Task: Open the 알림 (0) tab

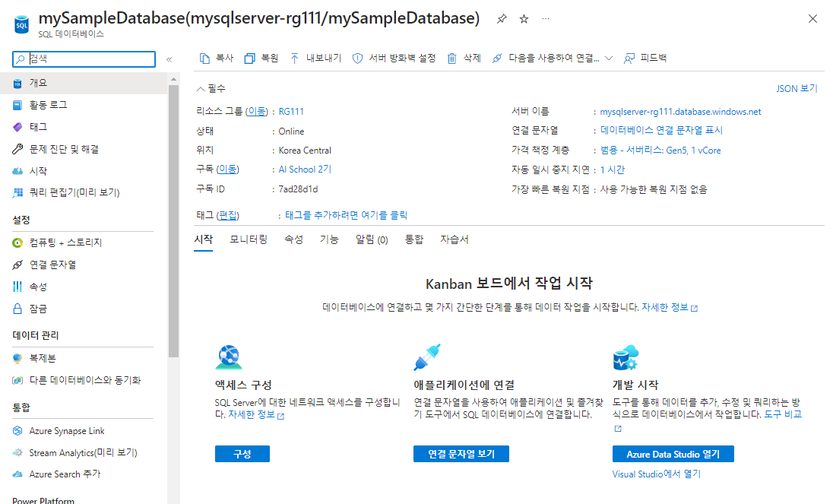Action: (x=372, y=239)
